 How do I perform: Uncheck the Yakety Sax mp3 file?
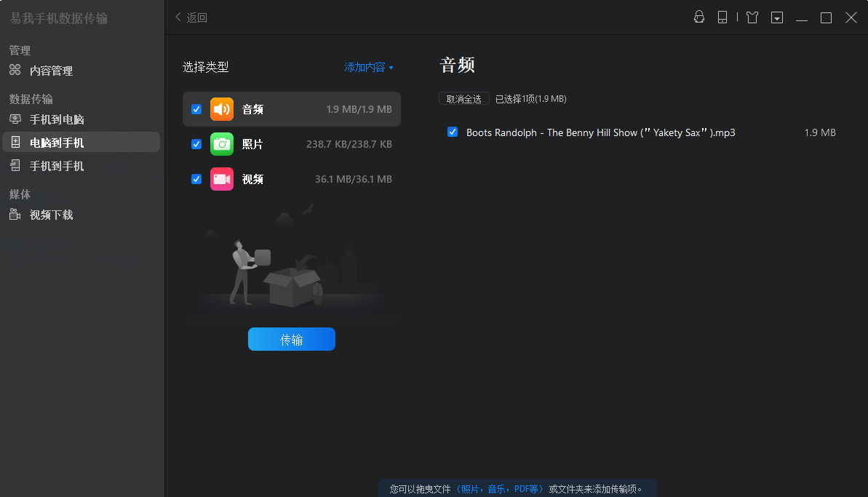point(453,132)
